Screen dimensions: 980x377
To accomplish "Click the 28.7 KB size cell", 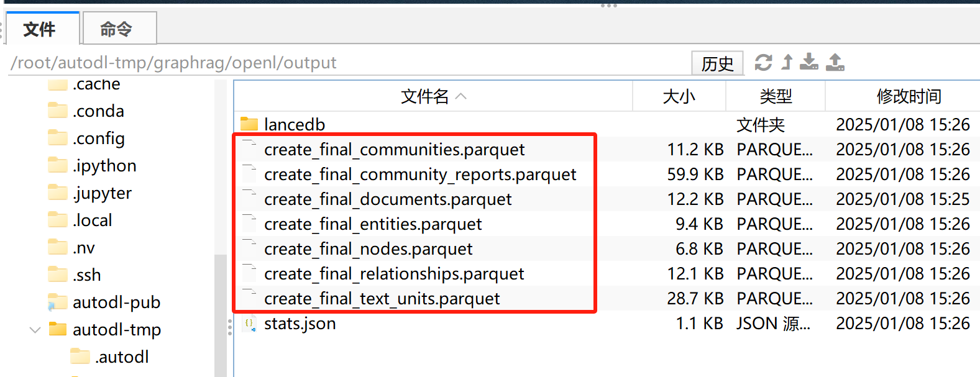I will (x=695, y=299).
